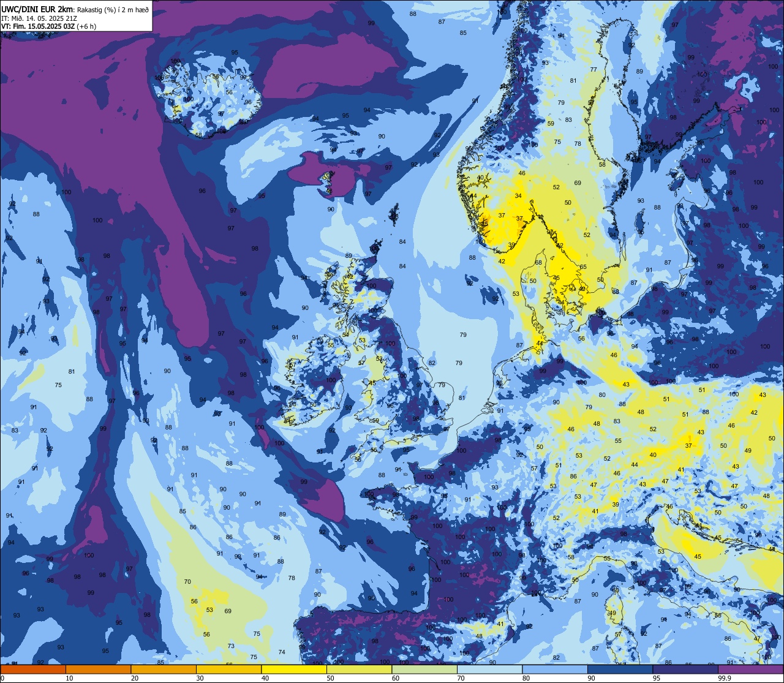Click the '74' value near the bottom edge
This screenshot has width=784, height=683.
point(282,652)
